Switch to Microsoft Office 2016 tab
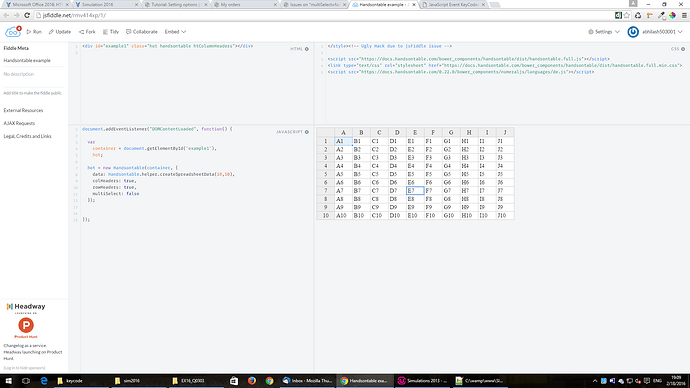This screenshot has height=388, width=690. pyautogui.click(x=37, y=4)
